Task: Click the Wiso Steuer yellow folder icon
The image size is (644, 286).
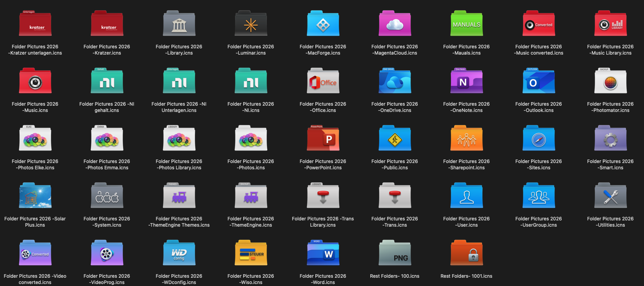Action: click(x=251, y=254)
